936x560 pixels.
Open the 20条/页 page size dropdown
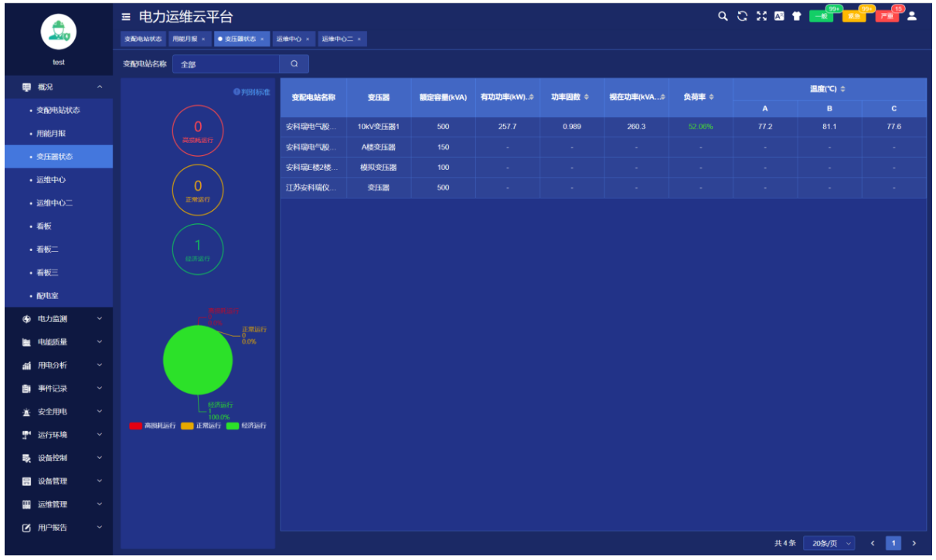coord(829,544)
